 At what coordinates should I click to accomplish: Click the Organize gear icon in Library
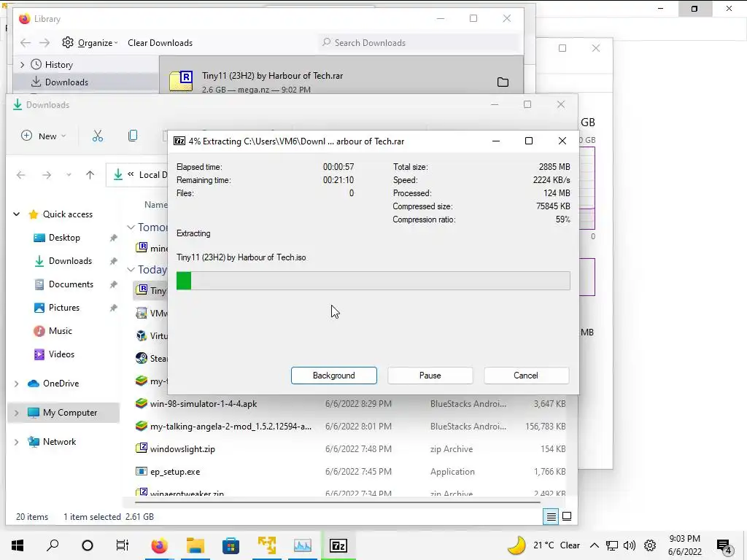click(68, 42)
